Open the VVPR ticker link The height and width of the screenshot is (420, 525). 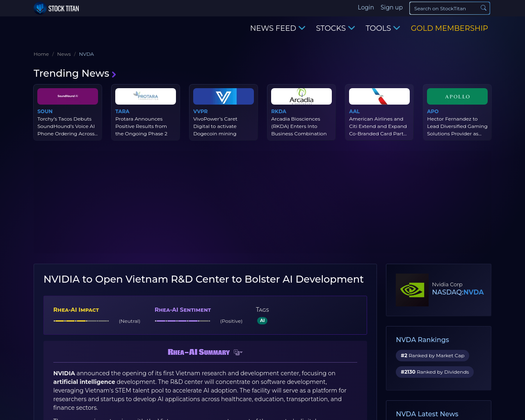pos(201,111)
